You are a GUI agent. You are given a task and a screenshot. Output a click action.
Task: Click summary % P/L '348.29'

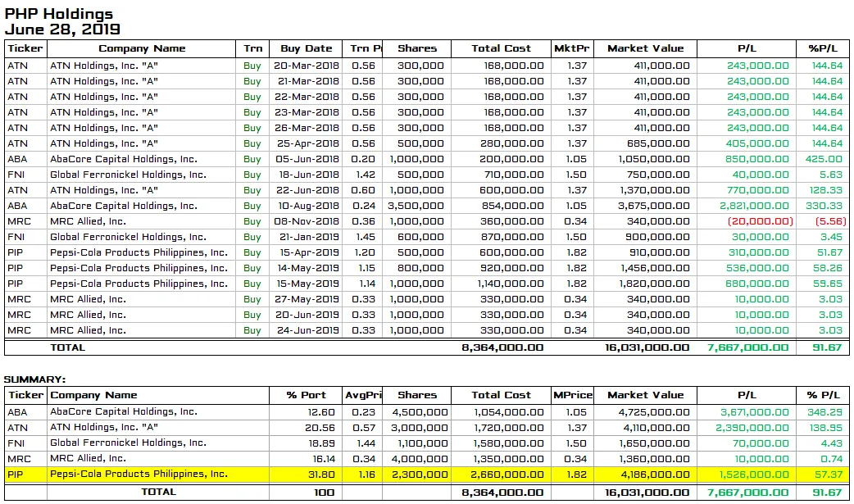(824, 412)
